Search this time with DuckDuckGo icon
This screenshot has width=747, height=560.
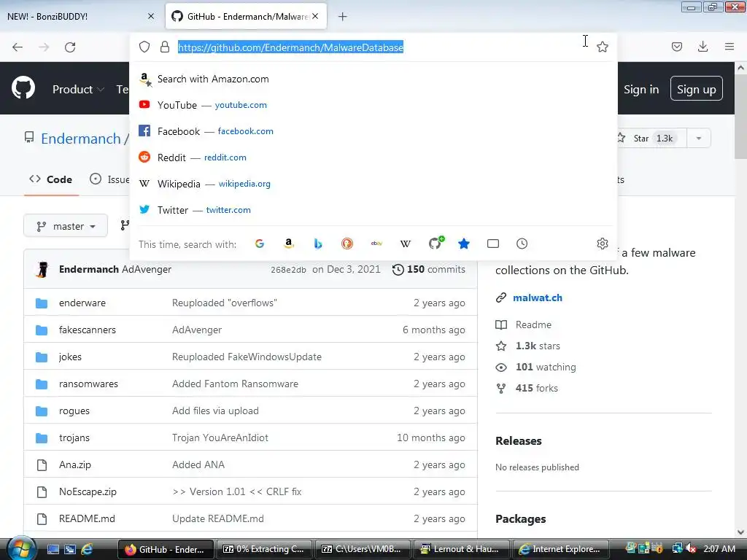point(347,244)
